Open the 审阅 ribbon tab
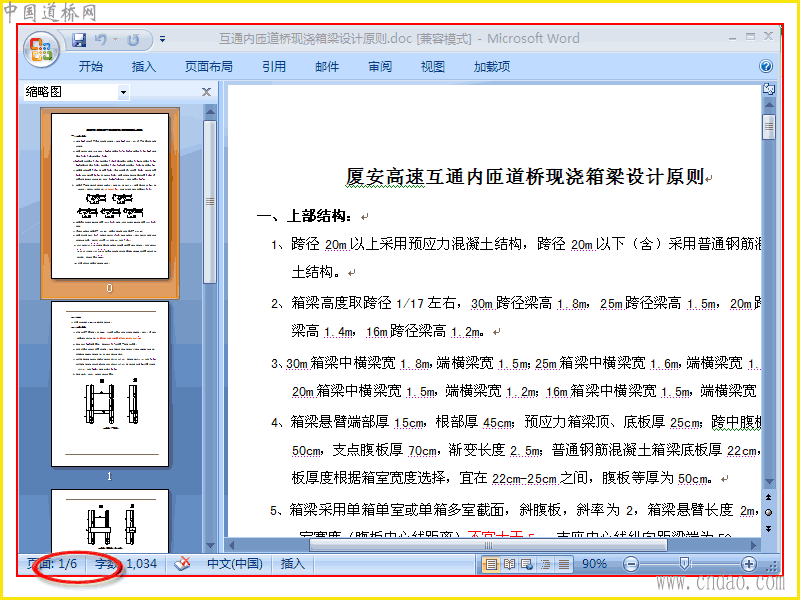 380,66
